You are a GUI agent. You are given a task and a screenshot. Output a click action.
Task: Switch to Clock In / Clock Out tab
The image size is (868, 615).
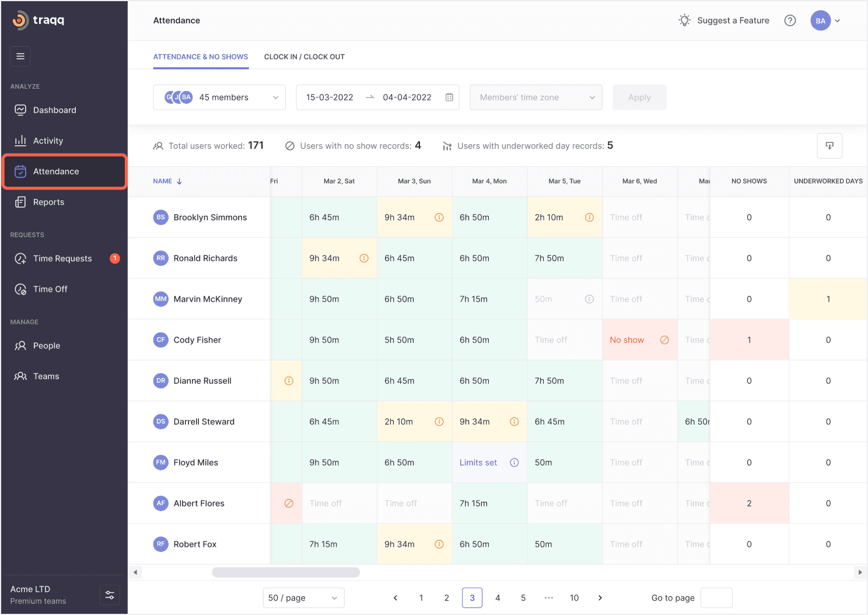304,57
